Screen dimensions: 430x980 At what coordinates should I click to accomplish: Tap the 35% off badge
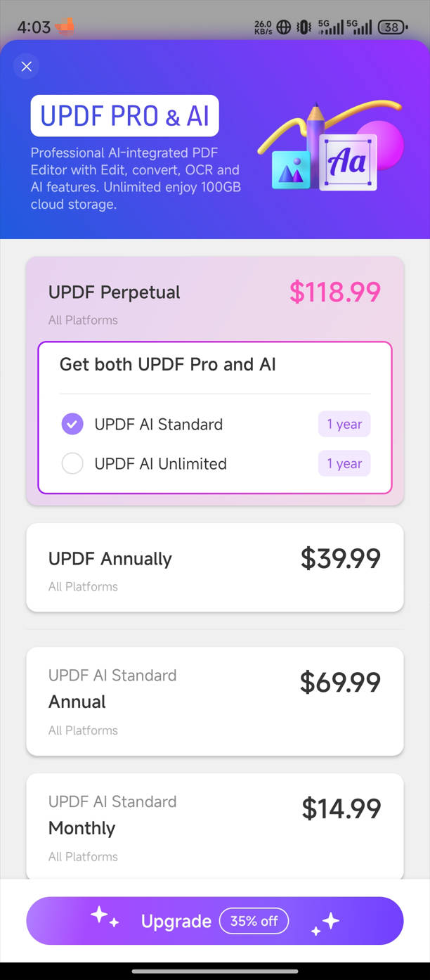click(254, 921)
